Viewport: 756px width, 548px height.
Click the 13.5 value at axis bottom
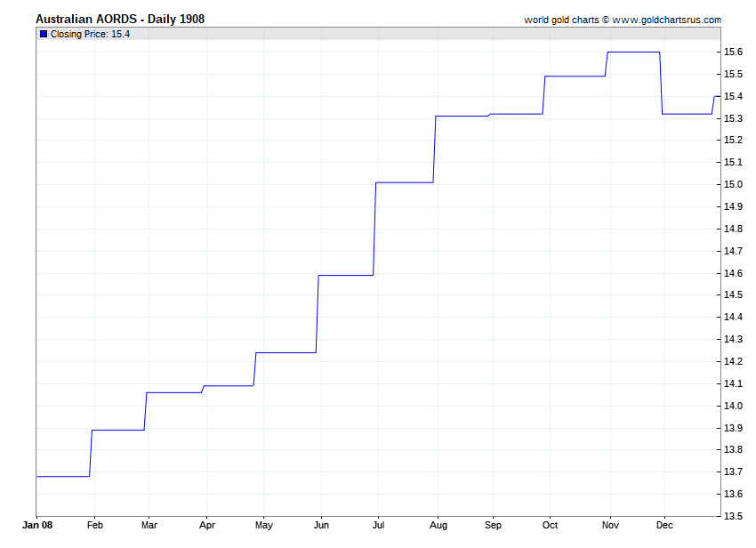tap(733, 516)
